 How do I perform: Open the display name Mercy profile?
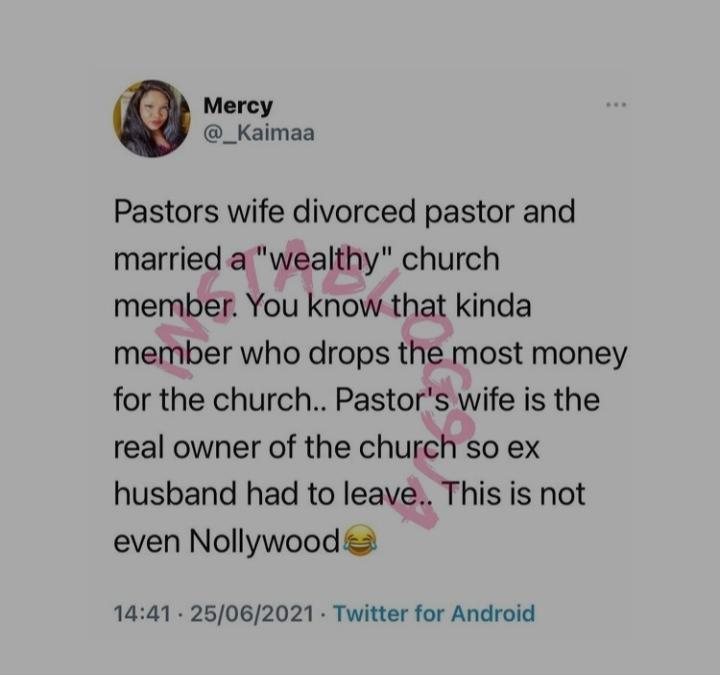pyautogui.click(x=237, y=106)
